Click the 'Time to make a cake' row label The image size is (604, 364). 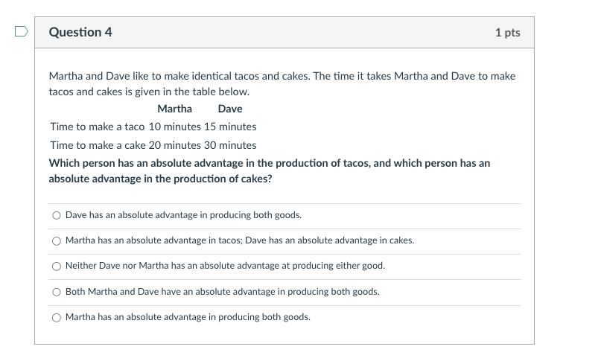[98, 145]
